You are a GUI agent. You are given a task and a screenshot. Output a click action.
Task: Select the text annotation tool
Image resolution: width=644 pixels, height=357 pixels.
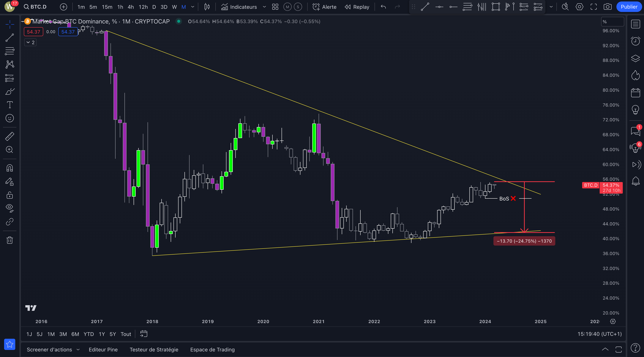[10, 105]
